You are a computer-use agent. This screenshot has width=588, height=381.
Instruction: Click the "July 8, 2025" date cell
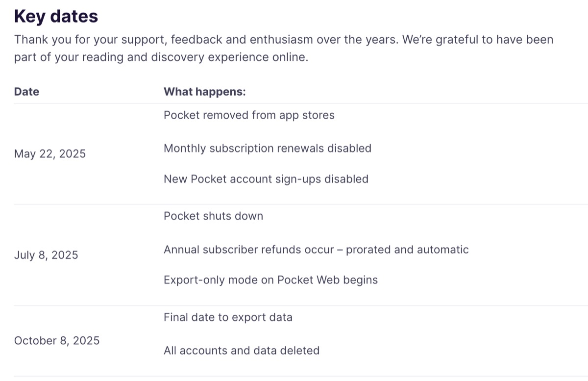[x=46, y=255]
